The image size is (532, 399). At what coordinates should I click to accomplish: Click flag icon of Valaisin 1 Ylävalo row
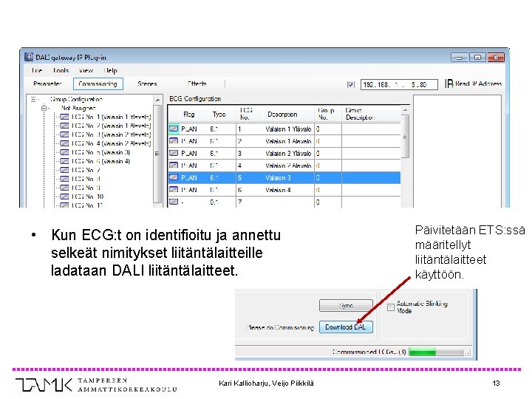point(174,129)
